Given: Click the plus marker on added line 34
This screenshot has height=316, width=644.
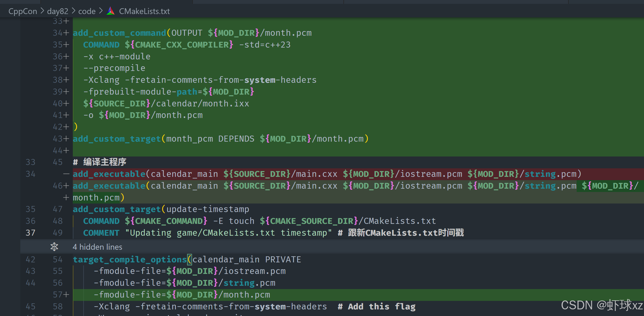Looking at the screenshot, I should point(66,33).
